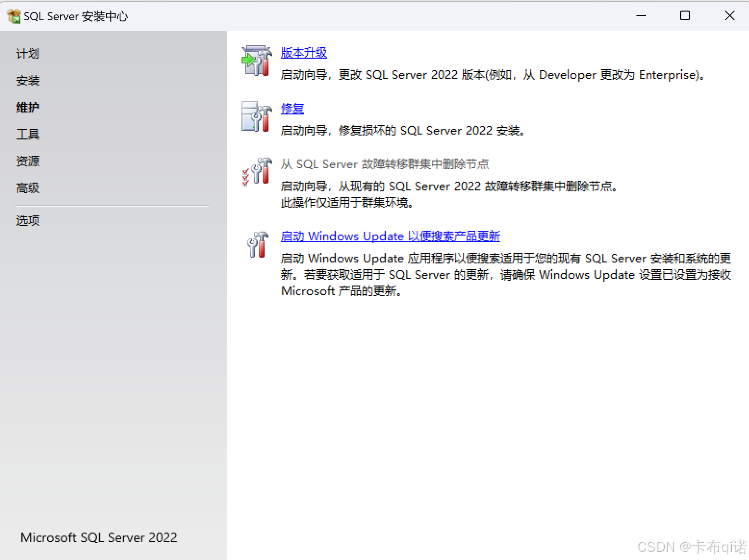Click the green arrow 版本升级 icon

pos(256,61)
